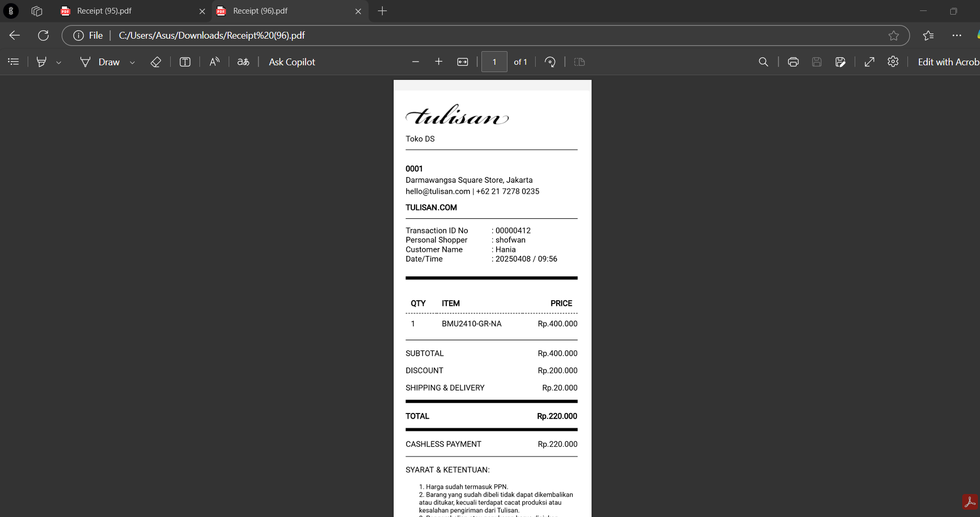Click customer name Hania
980x517 pixels.
click(x=505, y=250)
